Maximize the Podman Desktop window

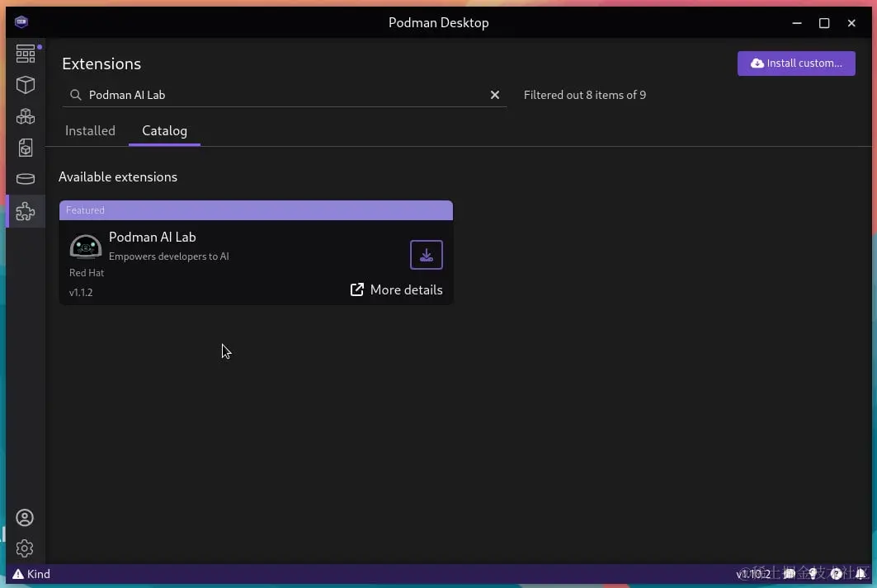[824, 23]
